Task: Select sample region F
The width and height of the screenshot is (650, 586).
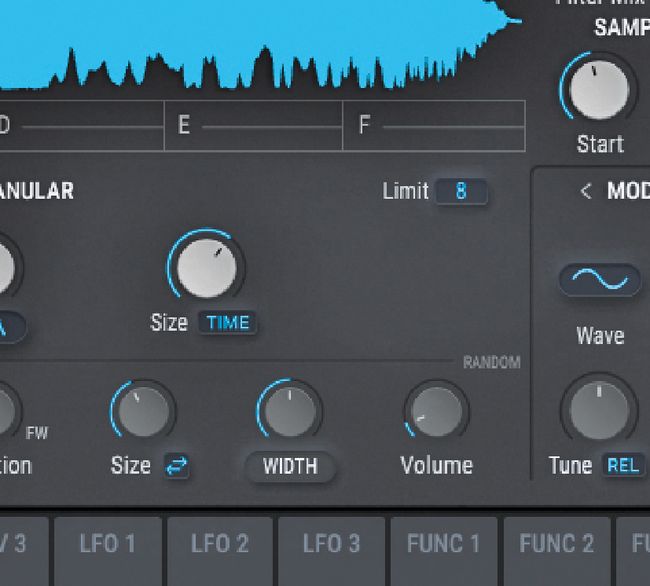Action: click(x=434, y=126)
